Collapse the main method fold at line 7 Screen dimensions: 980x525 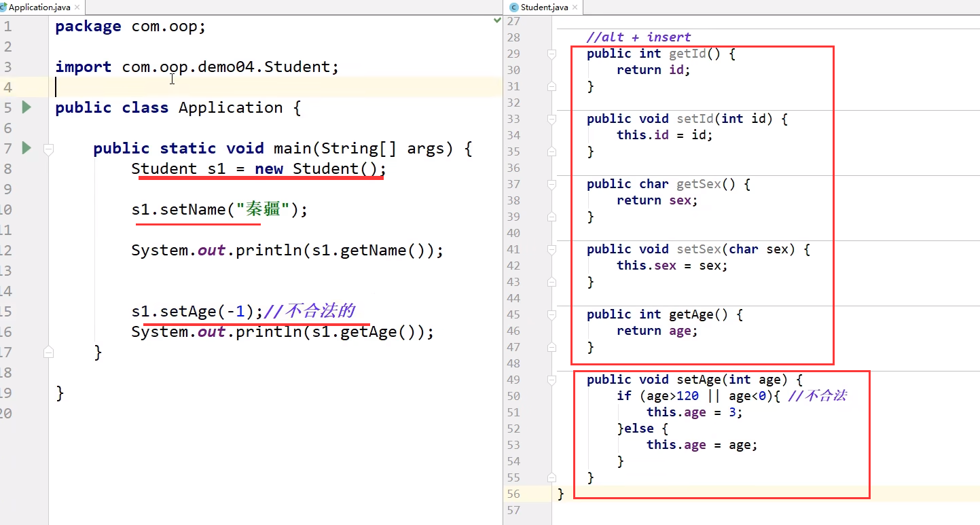48,149
